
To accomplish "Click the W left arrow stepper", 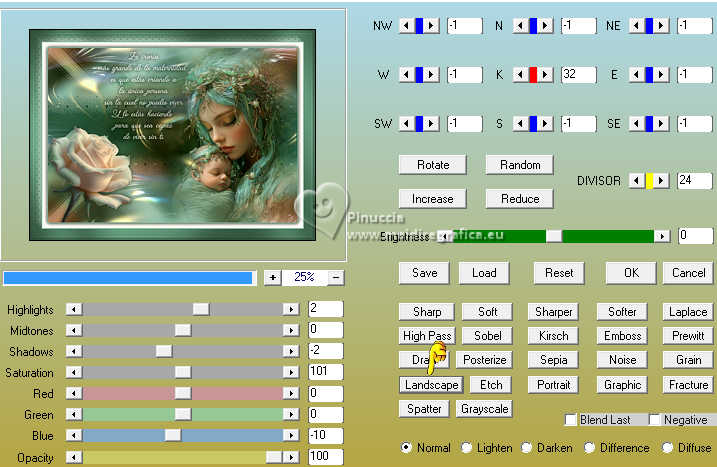I will pyautogui.click(x=407, y=75).
